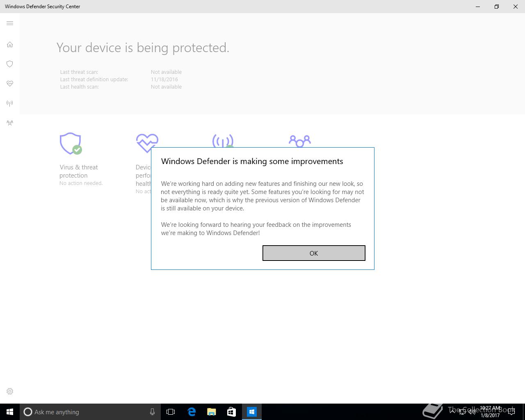Click the Windows Defender taskbar app icon

pos(252,412)
